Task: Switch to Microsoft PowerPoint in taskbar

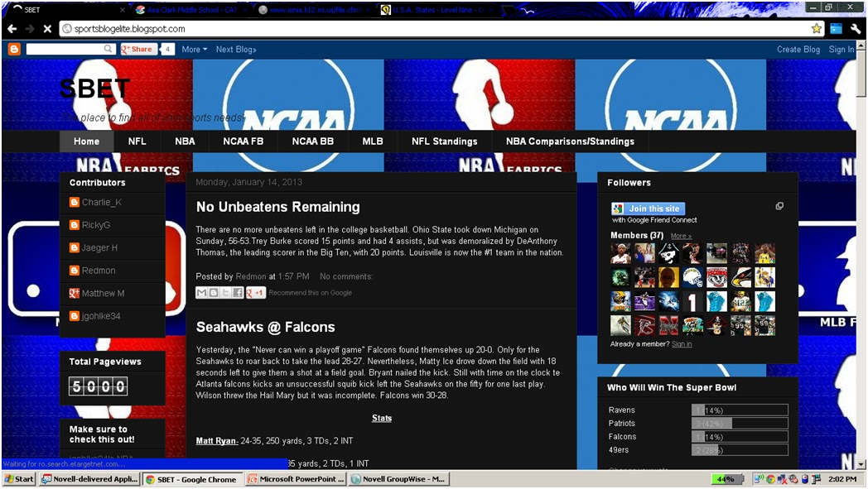Action: [297, 480]
